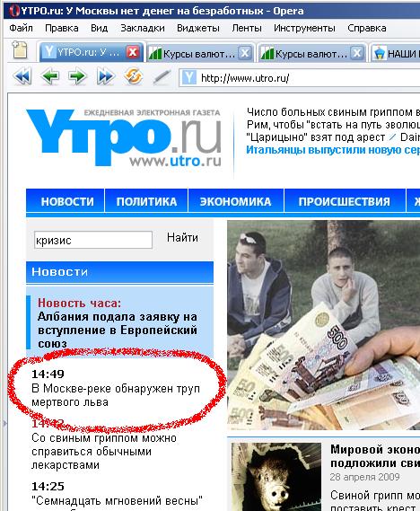Click Итальянцы выпустили новую headline link
Viewport: 420px width, 511px height.
click(x=333, y=150)
